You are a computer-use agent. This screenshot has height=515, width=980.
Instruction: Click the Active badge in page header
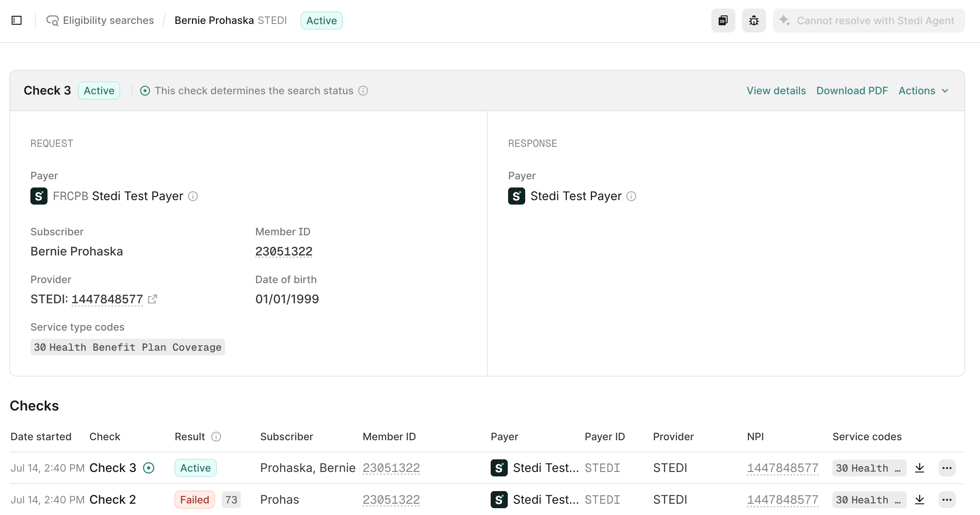tap(322, 20)
